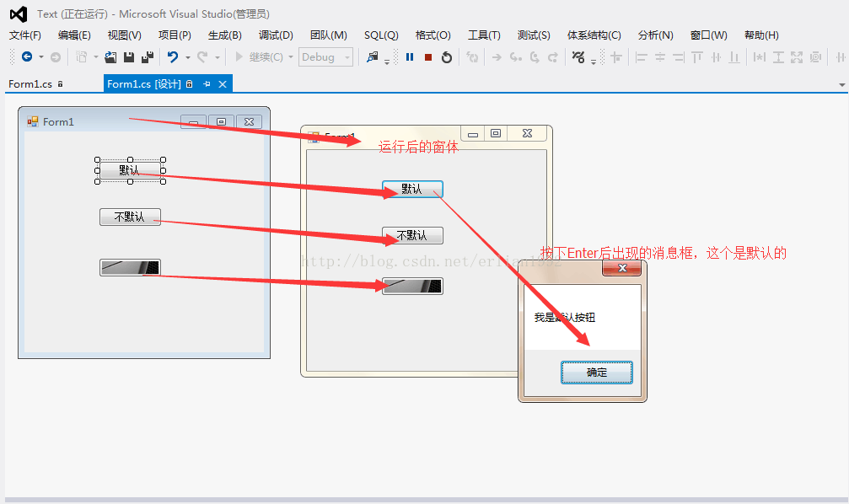Click the image button in the designer form
This screenshot has width=849, height=504.
pos(130,267)
